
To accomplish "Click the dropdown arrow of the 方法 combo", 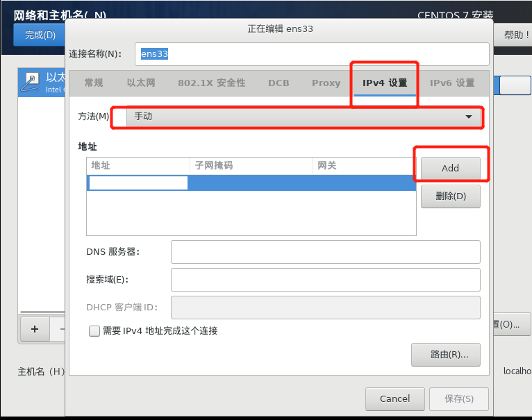I will [469, 117].
